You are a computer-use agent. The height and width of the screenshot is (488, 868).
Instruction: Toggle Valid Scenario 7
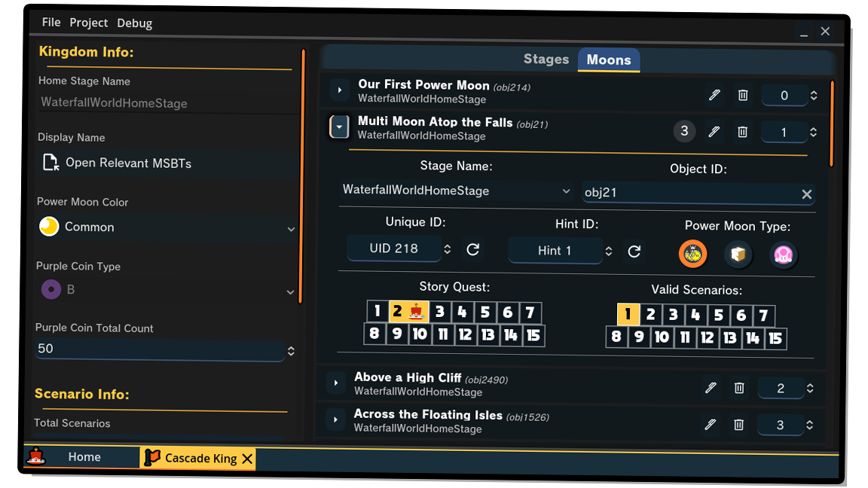763,316
